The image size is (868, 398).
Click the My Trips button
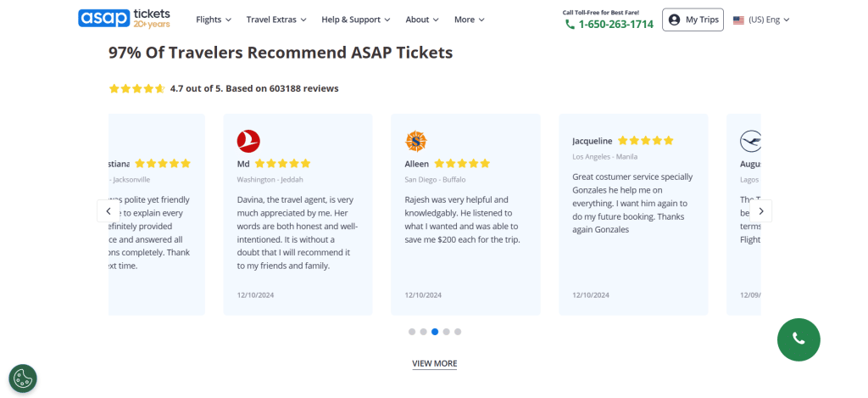[x=693, y=20]
